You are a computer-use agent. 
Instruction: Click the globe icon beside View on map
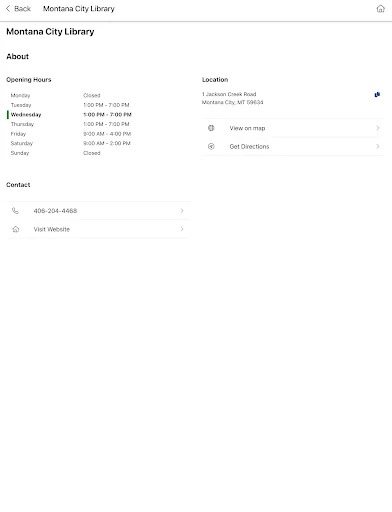211,128
